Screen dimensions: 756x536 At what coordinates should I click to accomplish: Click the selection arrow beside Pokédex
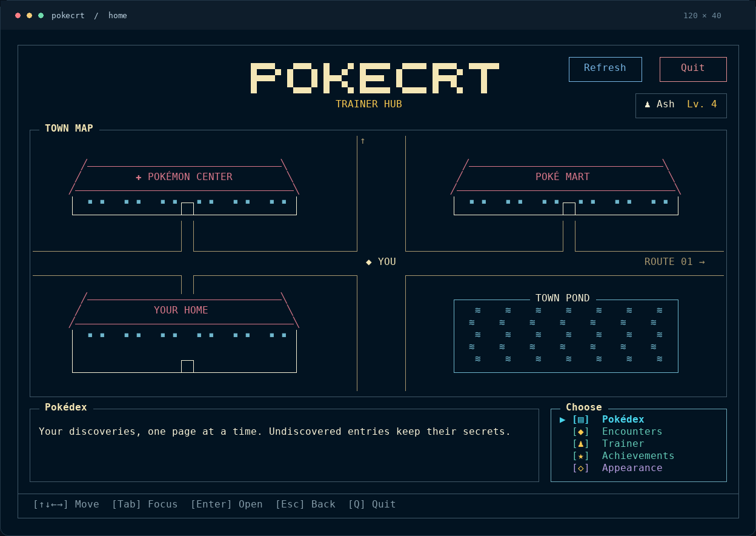(x=563, y=420)
